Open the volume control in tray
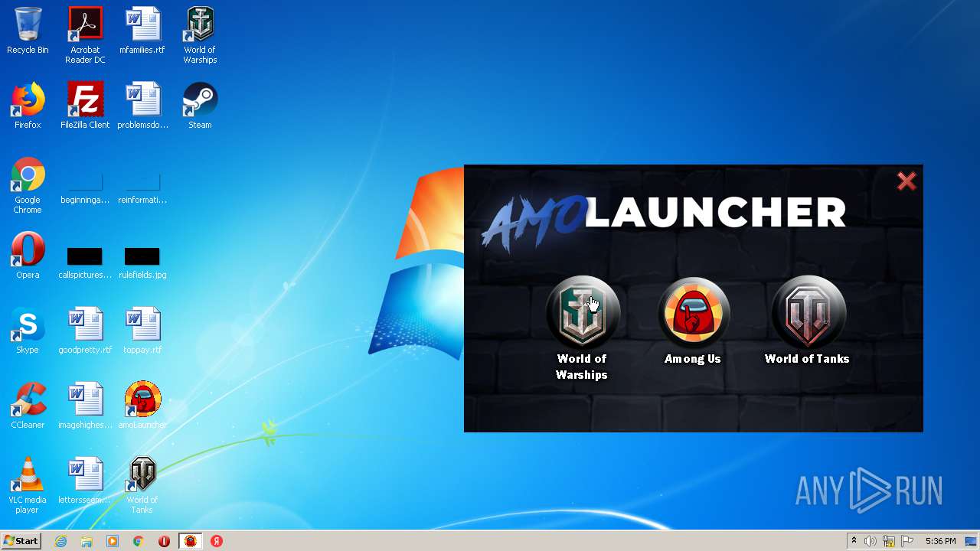980x551 pixels. click(871, 541)
